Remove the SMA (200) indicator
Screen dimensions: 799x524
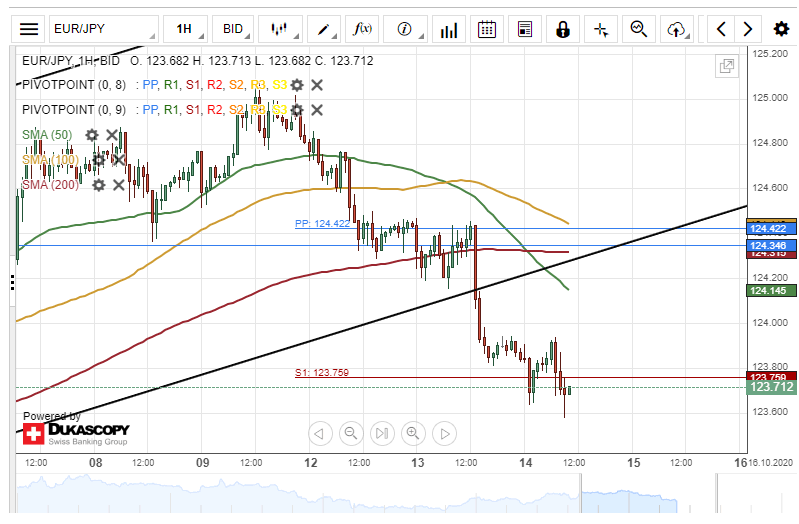pyautogui.click(x=118, y=185)
